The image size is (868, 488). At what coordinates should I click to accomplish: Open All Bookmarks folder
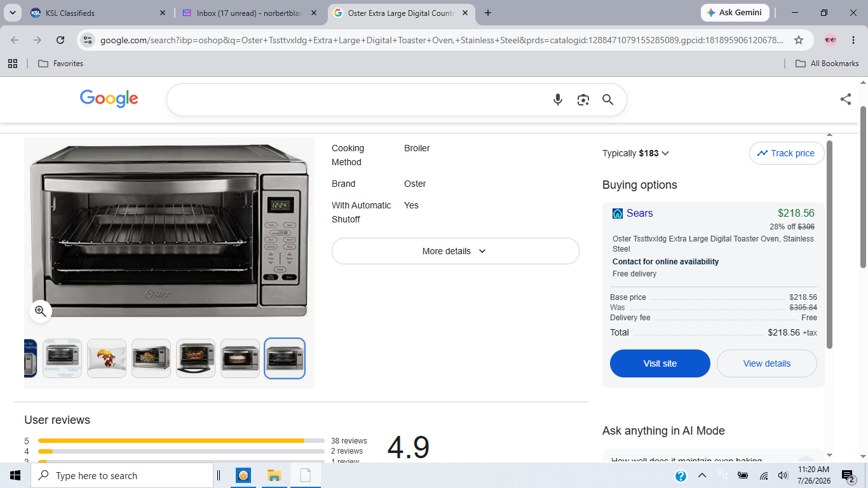(828, 64)
